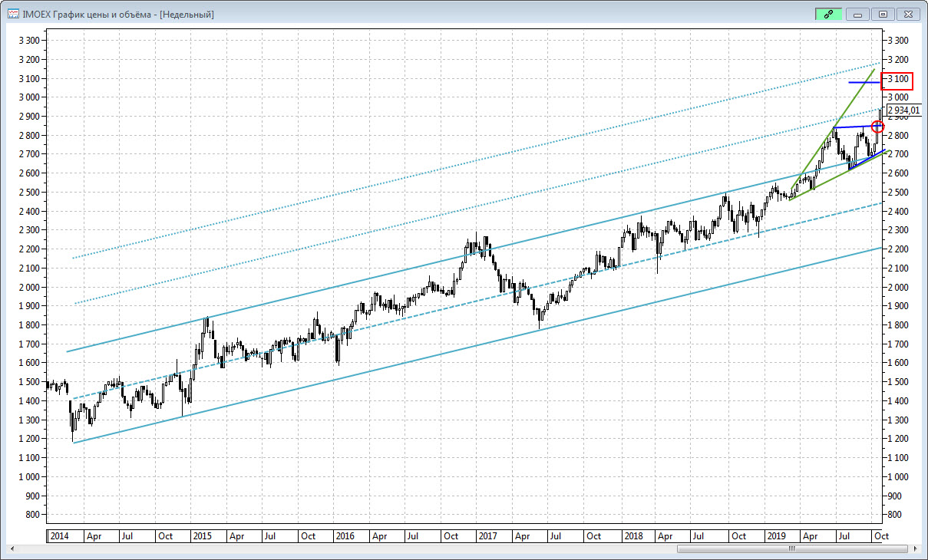
Task: Click the 2019 label on time axis
Action: [776, 536]
